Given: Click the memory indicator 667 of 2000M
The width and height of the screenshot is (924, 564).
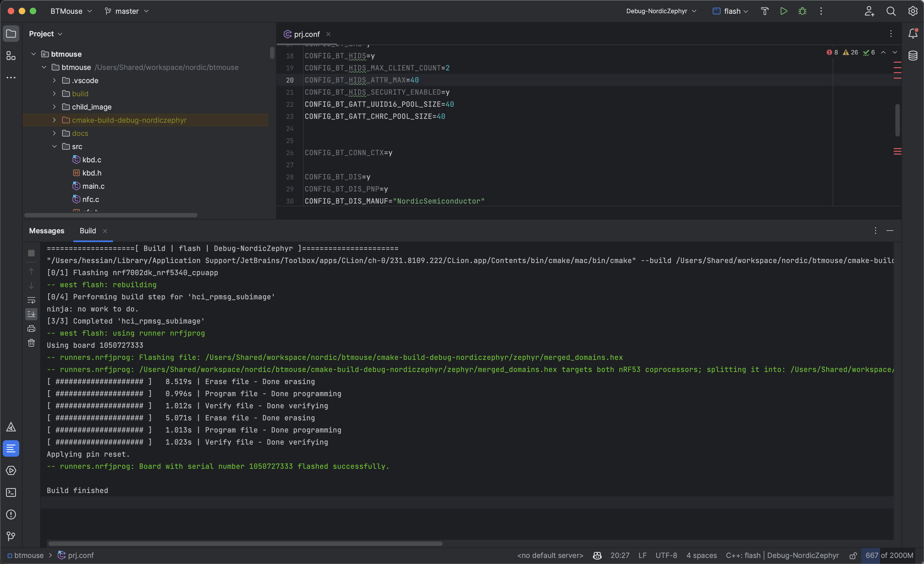Looking at the screenshot, I should (x=889, y=555).
